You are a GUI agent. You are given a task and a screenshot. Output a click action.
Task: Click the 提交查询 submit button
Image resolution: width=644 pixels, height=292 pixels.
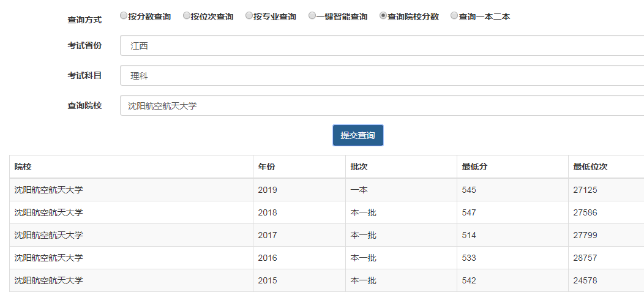(x=358, y=135)
